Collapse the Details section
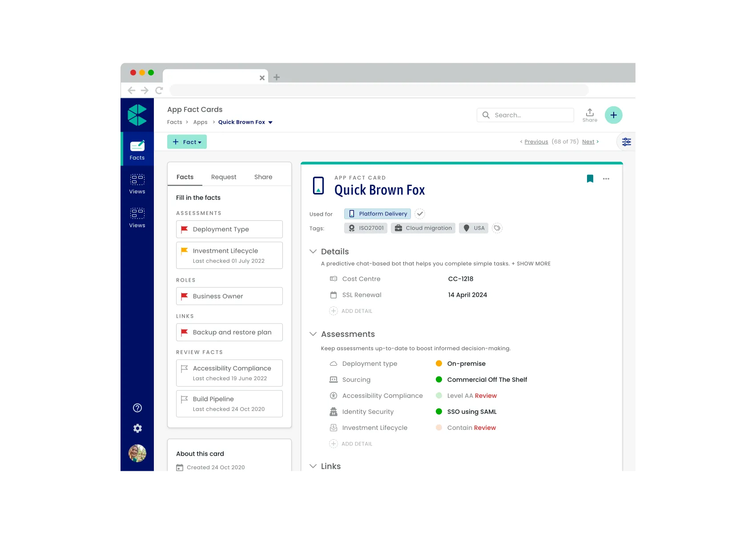 (313, 251)
